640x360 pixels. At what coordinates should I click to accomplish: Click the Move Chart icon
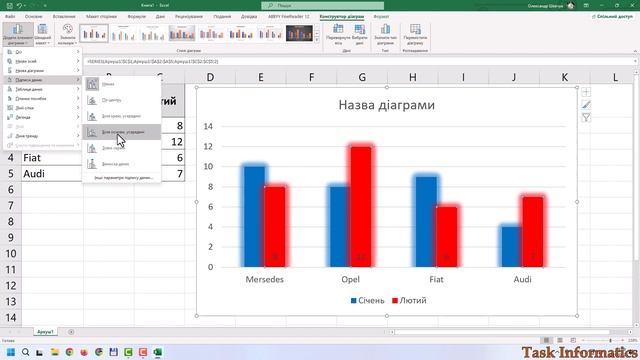coord(415,34)
